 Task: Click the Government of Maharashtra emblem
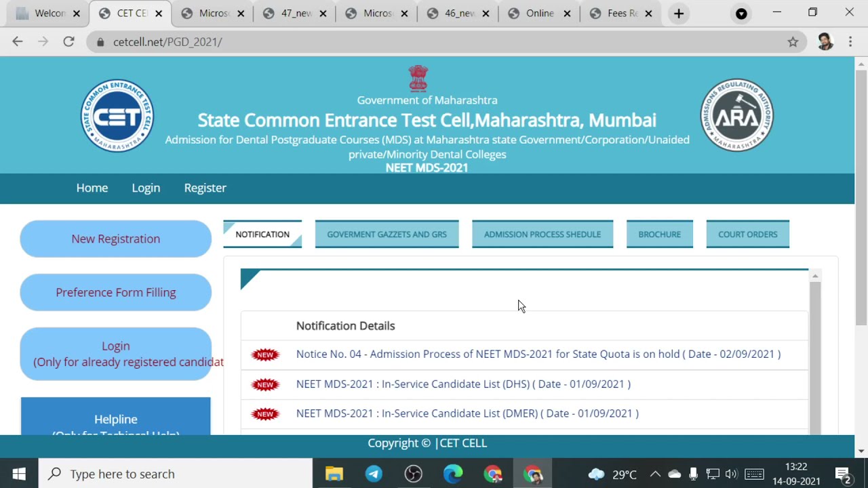[418, 78]
